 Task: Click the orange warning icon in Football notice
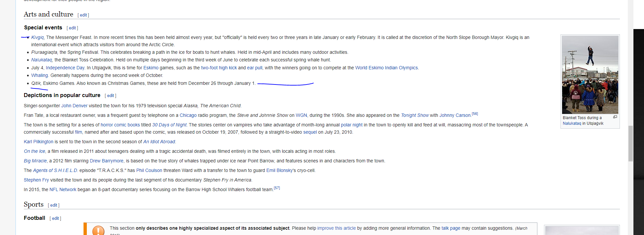pyautogui.click(x=98, y=230)
